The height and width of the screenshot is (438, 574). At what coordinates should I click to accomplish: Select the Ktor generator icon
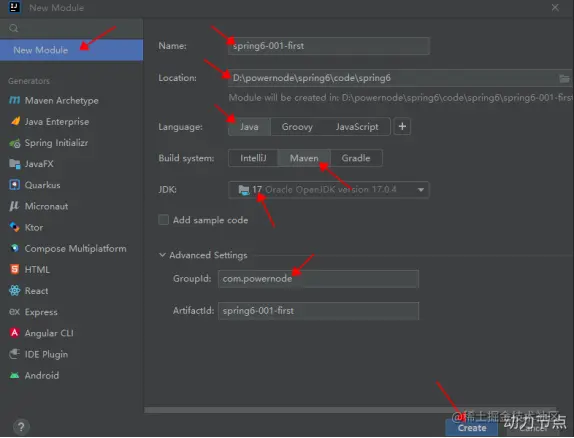click(14, 227)
